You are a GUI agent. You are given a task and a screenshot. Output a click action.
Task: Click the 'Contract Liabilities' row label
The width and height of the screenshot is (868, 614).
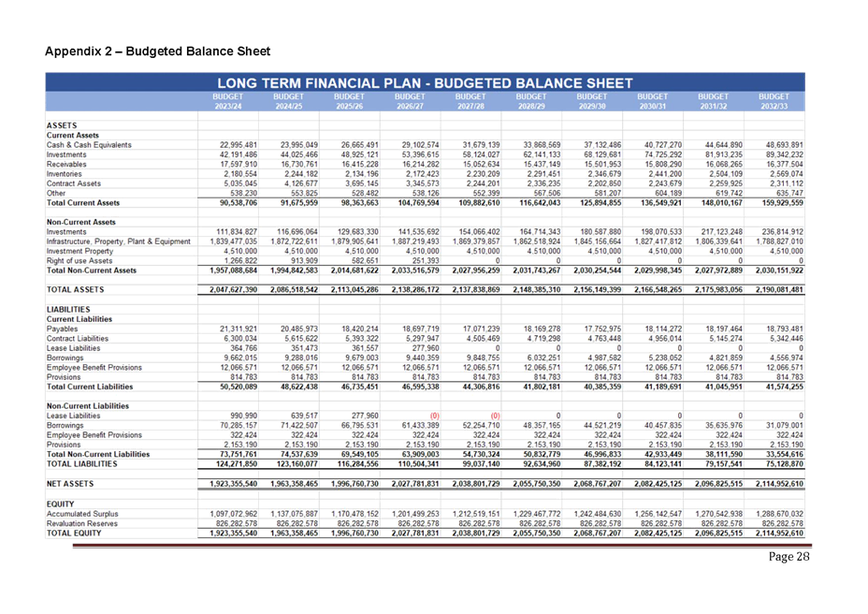[78, 339]
